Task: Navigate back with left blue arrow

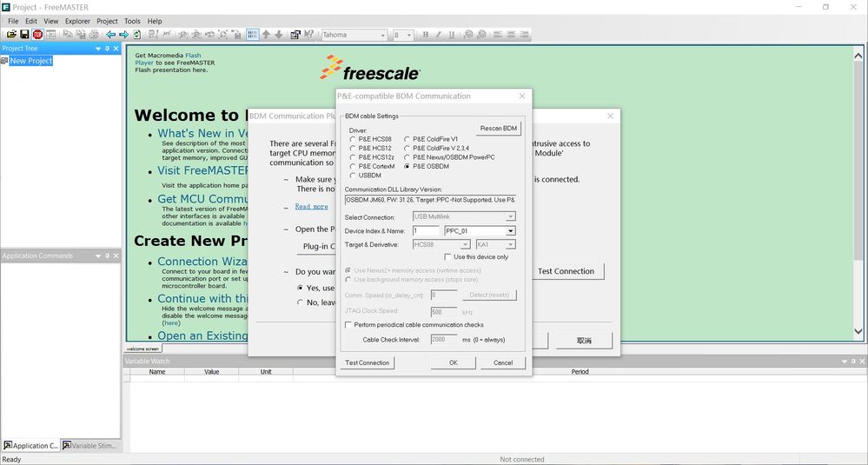Action: coord(110,34)
